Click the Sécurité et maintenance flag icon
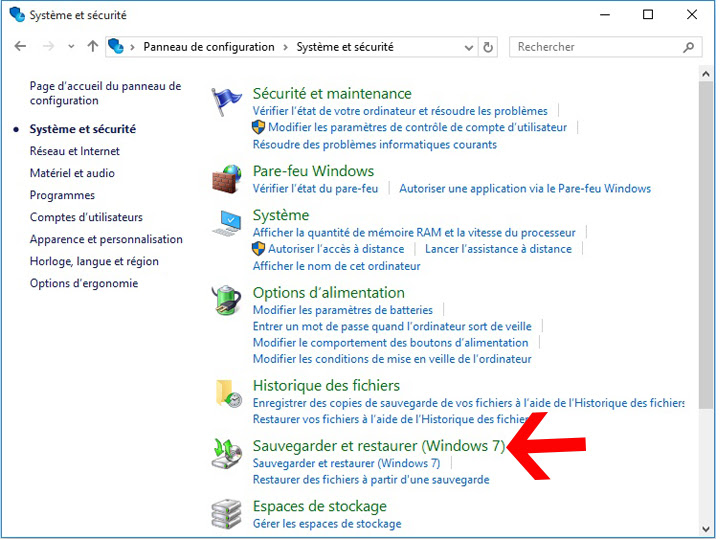 point(226,102)
